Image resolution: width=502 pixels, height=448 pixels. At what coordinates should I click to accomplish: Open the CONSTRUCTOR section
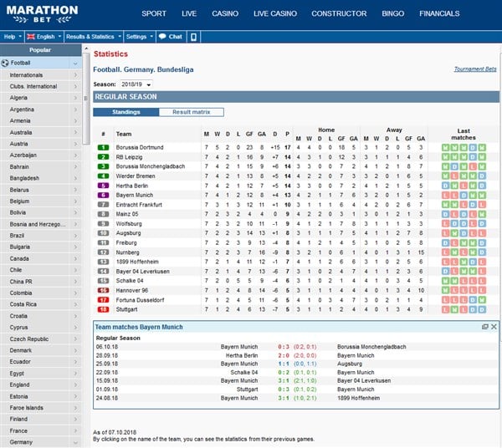point(339,13)
